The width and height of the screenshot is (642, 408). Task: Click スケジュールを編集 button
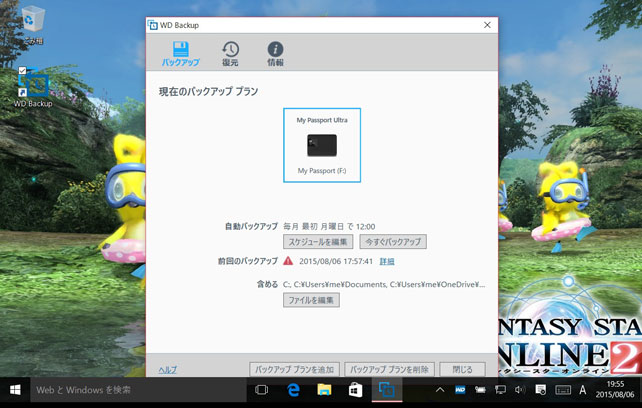pos(318,242)
